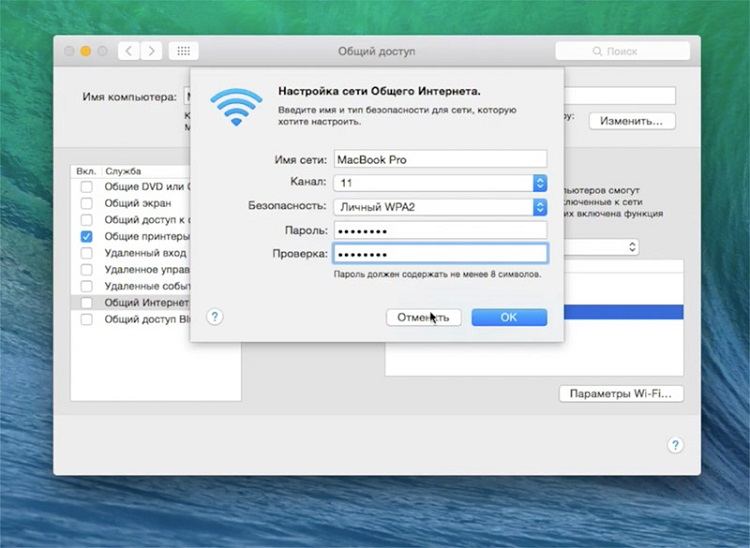Click the yellow minimize button in the title bar

click(86, 51)
